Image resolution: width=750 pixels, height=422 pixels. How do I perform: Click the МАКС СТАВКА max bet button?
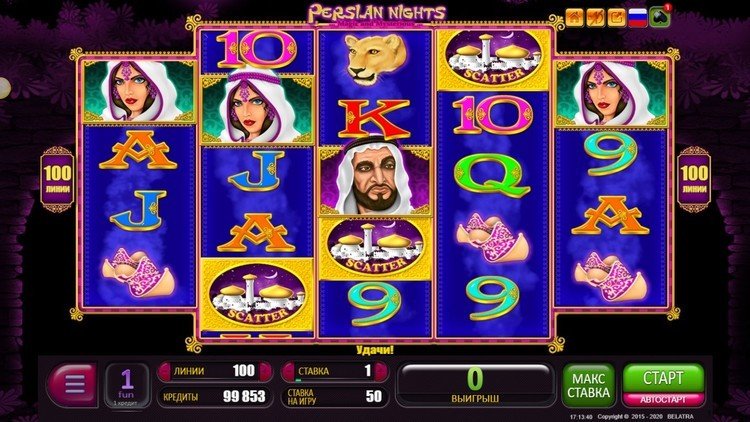pos(588,386)
